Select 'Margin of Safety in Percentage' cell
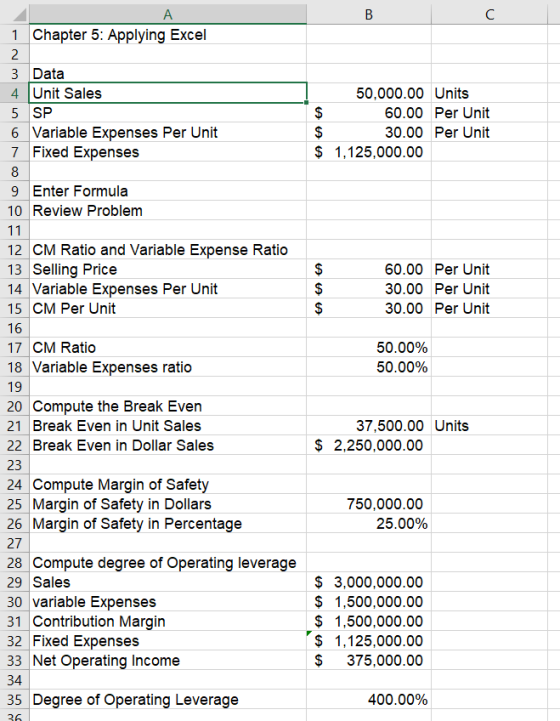This screenshot has width=560, height=721. pyautogui.click(x=168, y=523)
